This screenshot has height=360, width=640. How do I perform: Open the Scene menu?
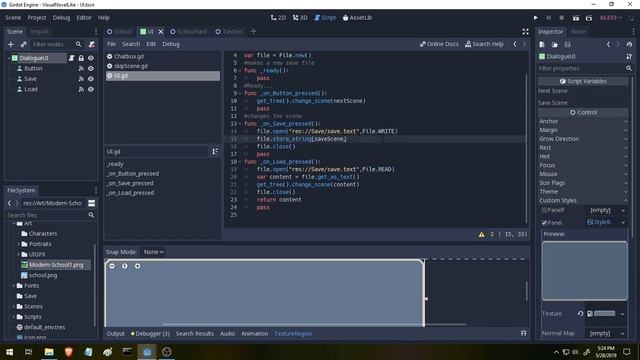click(13, 18)
